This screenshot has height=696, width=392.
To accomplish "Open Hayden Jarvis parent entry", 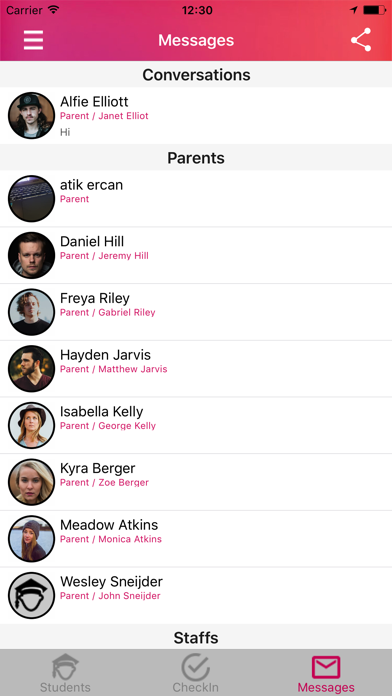I will 196,368.
